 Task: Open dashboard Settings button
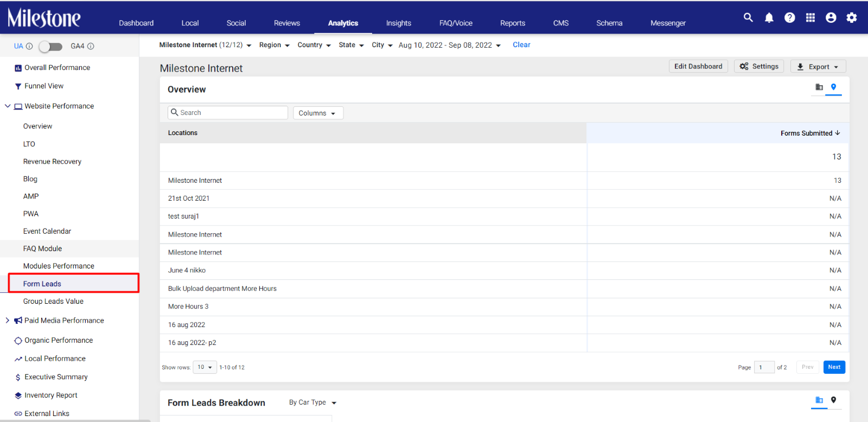(759, 66)
